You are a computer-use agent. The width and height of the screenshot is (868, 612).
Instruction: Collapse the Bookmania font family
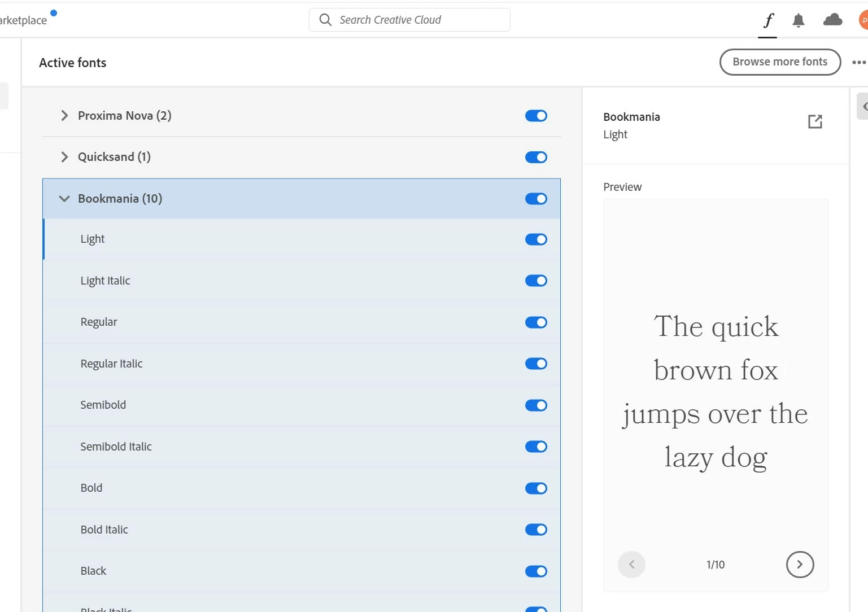point(64,199)
